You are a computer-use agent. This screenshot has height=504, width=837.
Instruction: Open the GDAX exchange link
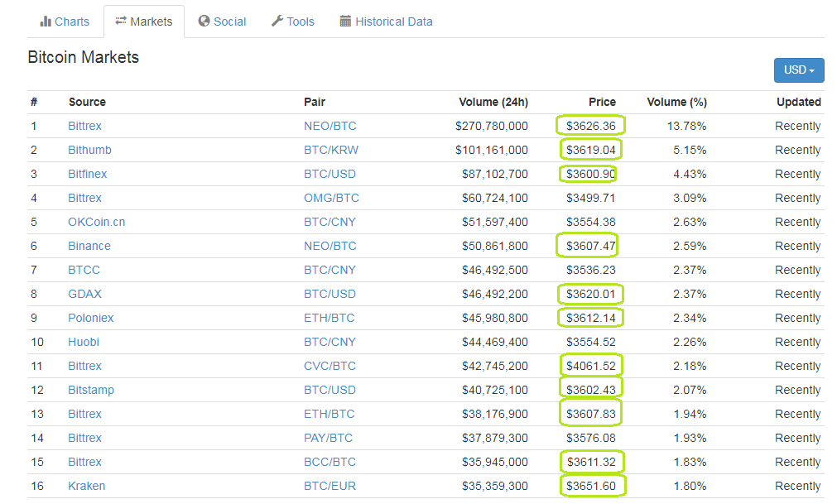click(84, 294)
